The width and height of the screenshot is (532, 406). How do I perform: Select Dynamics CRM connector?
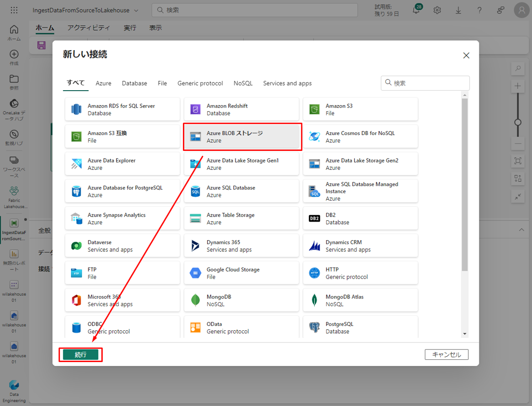(360, 246)
